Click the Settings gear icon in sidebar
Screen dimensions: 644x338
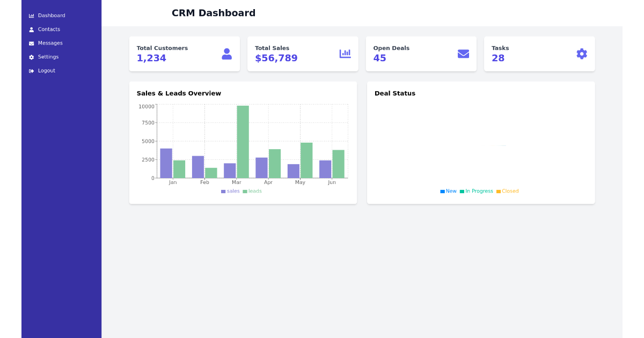pos(31,57)
